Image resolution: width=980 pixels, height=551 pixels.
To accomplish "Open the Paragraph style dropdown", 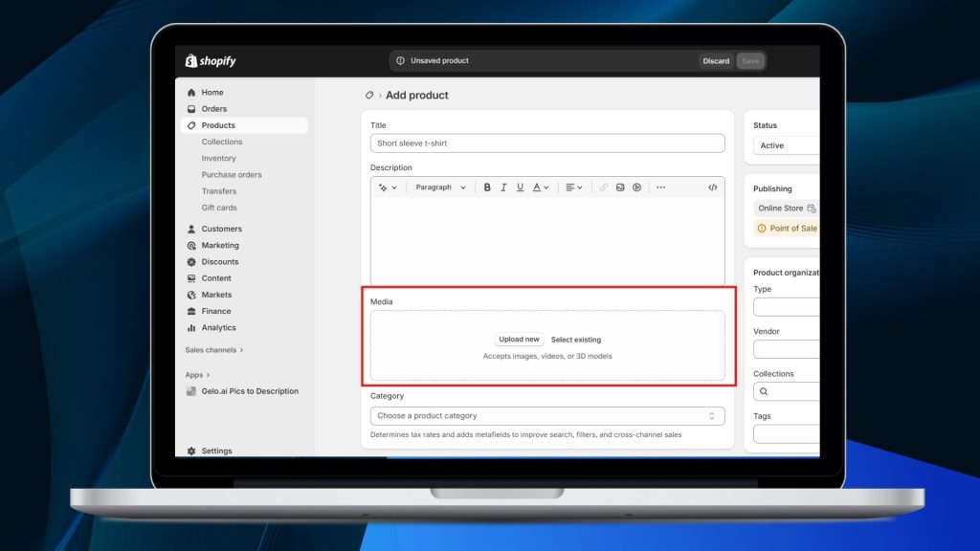I will (x=440, y=187).
